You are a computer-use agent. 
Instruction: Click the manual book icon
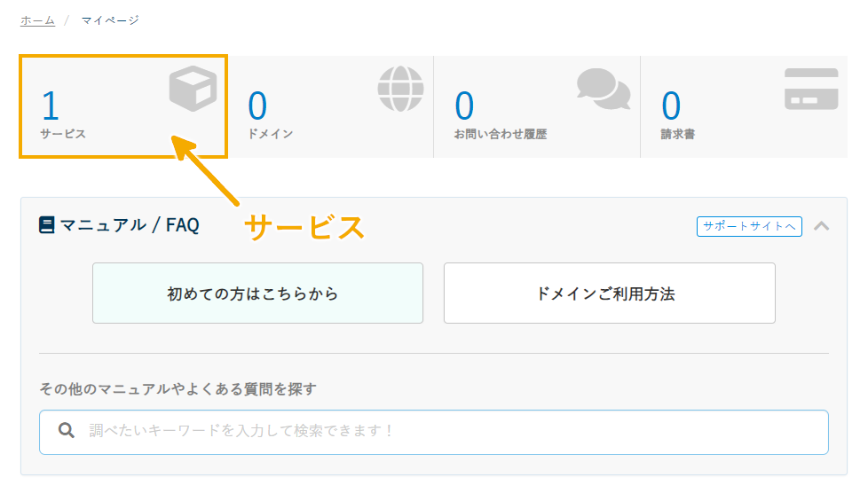click(46, 225)
